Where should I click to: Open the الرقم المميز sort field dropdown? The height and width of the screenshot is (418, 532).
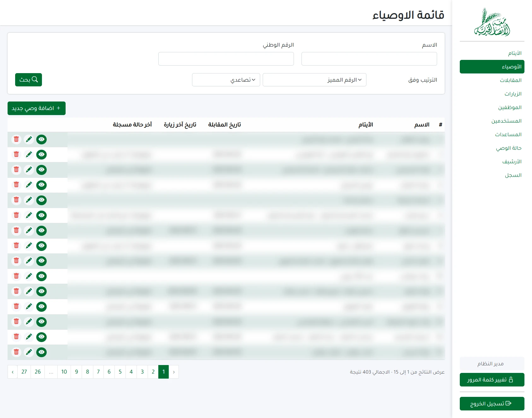point(314,80)
